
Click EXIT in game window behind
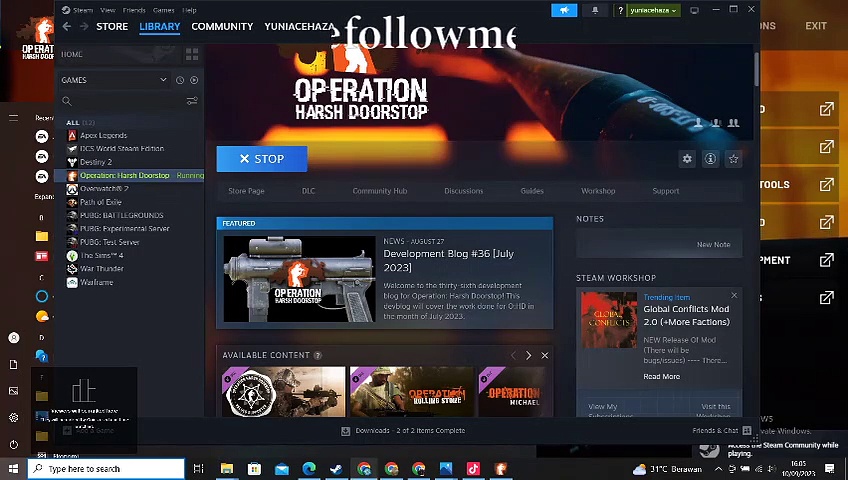click(816, 25)
